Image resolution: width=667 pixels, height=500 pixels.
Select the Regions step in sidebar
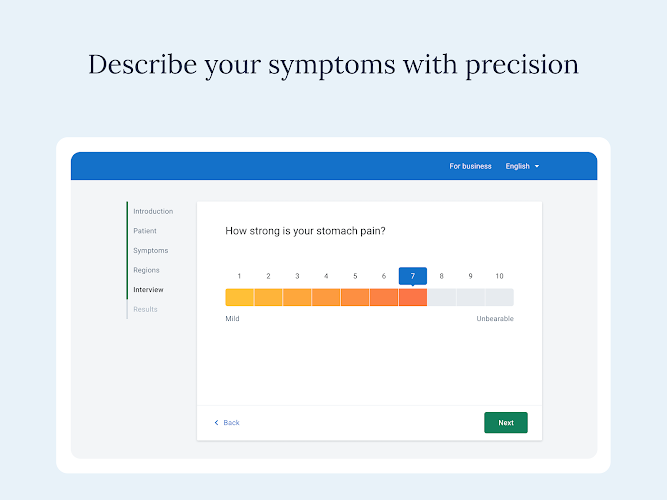(x=146, y=270)
